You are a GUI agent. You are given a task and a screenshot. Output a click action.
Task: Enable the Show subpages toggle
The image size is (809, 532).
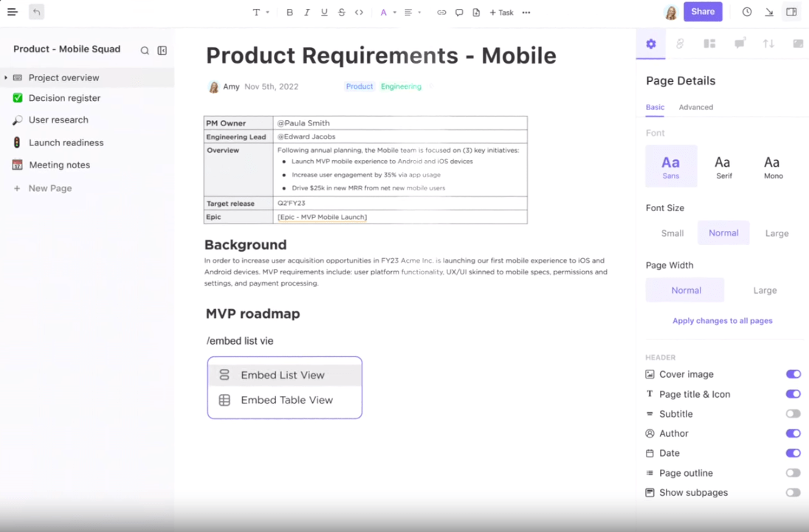point(793,492)
